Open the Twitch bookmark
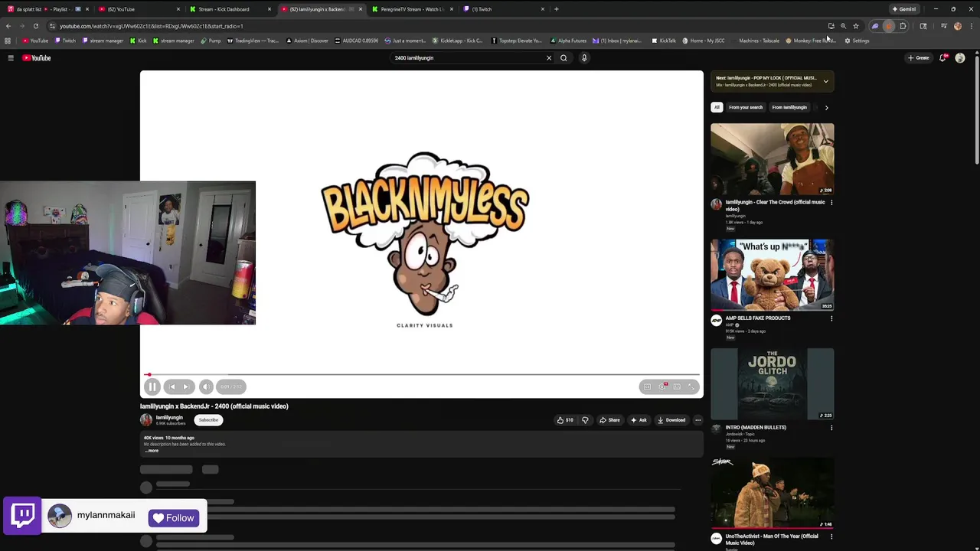Screen dimensions: 980x551 pyautogui.click(x=65, y=41)
